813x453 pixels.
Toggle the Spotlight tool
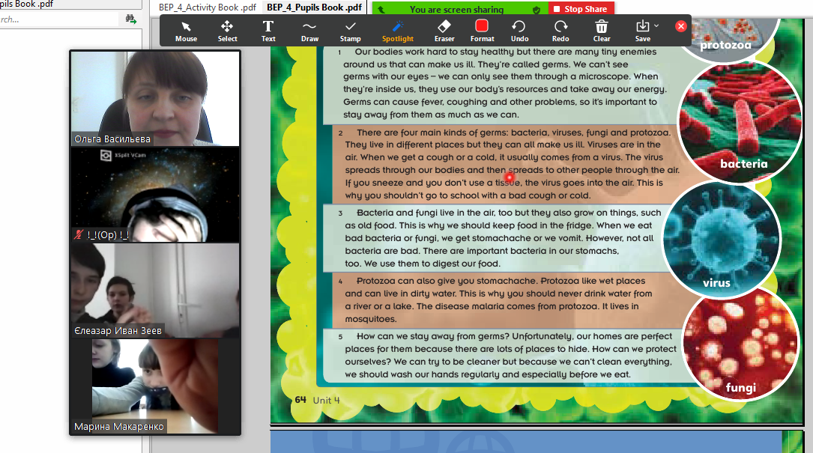click(397, 30)
